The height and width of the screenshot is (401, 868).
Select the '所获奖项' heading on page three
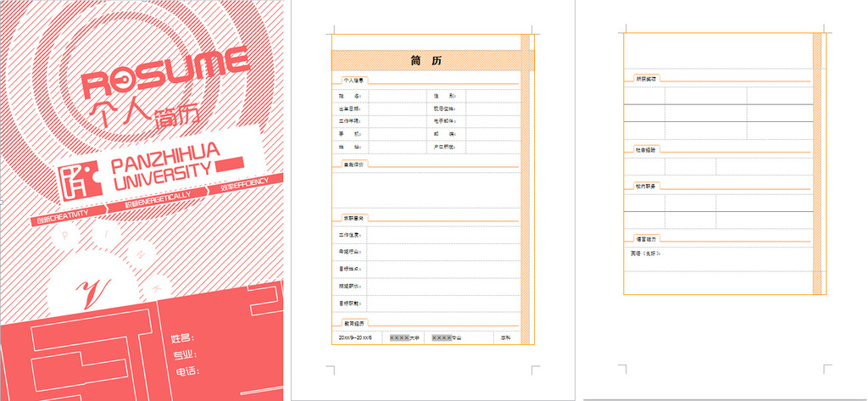pos(646,79)
